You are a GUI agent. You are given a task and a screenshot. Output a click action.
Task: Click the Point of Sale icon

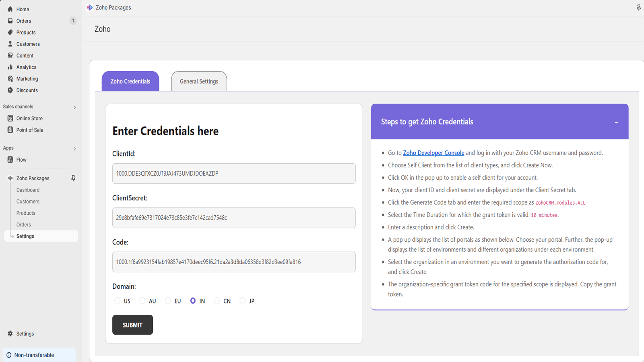coord(10,130)
